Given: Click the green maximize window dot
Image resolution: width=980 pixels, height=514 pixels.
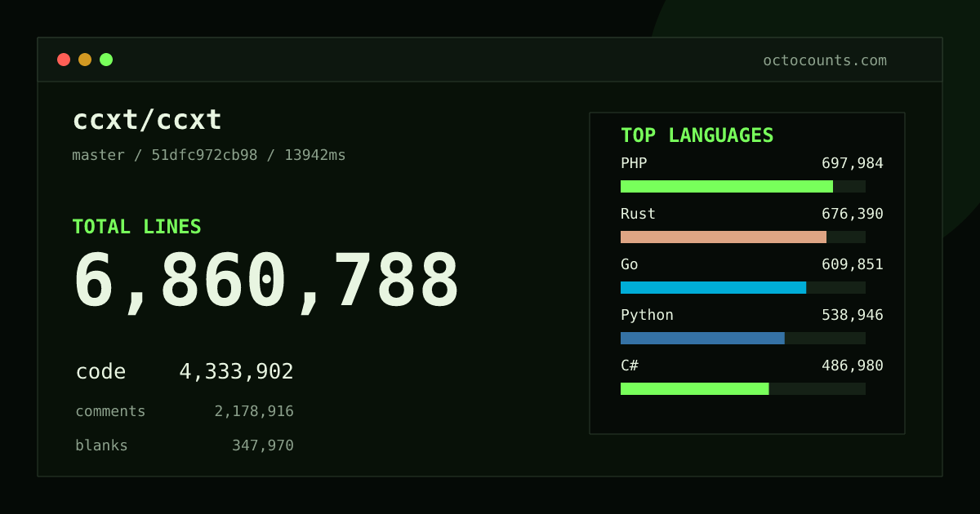Looking at the screenshot, I should click(x=106, y=60).
